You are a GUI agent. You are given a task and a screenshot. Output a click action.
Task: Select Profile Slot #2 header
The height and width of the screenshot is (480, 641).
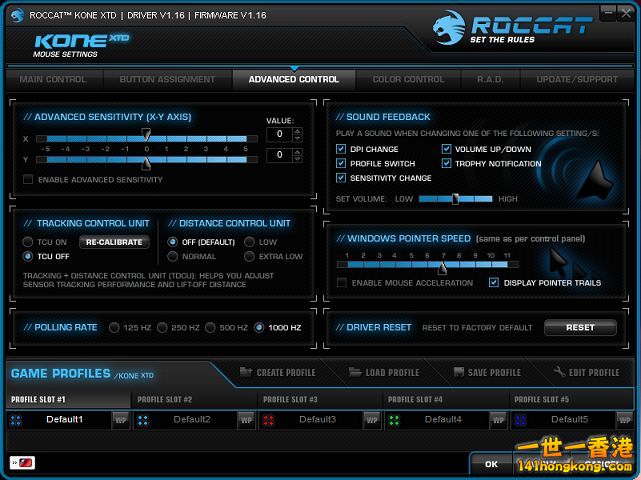coord(195,399)
